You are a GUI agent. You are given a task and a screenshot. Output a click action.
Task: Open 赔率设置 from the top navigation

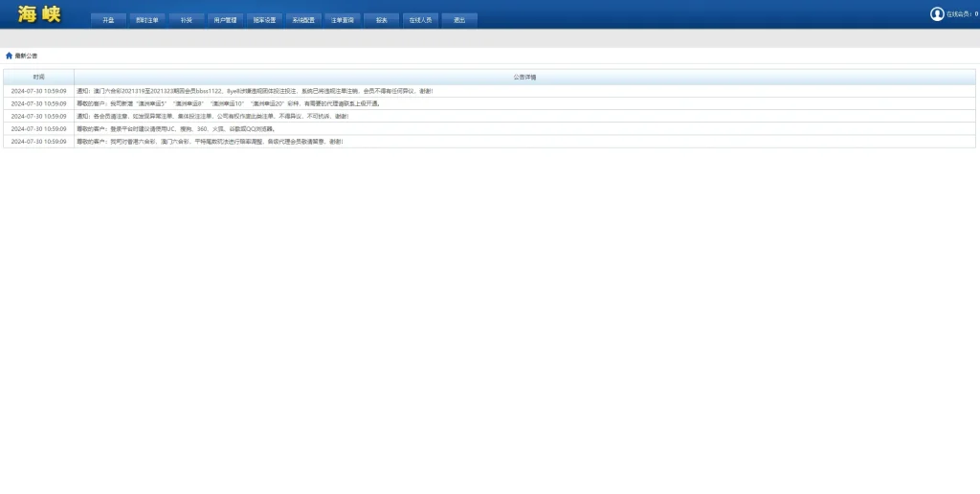pos(265,20)
